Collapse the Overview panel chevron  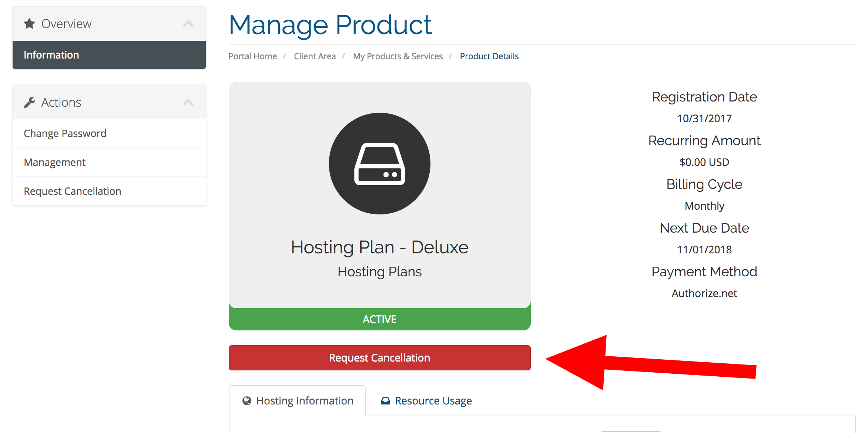pyautogui.click(x=188, y=24)
